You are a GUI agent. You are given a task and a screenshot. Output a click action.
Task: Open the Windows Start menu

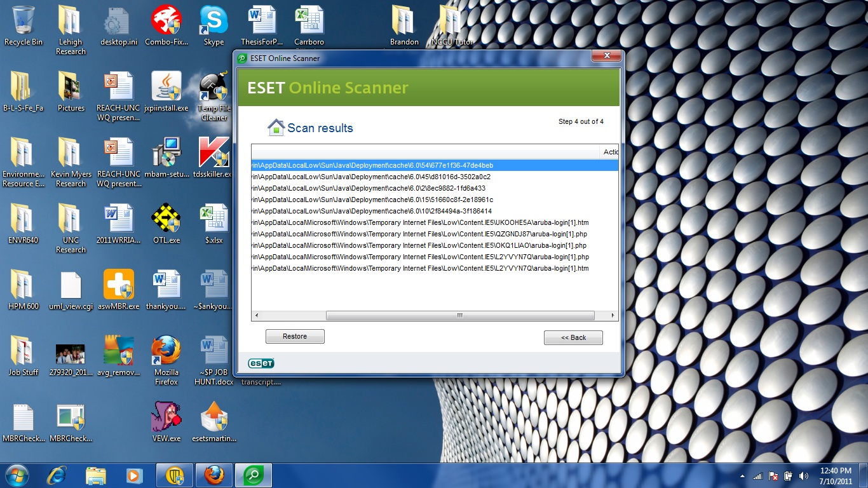17,475
